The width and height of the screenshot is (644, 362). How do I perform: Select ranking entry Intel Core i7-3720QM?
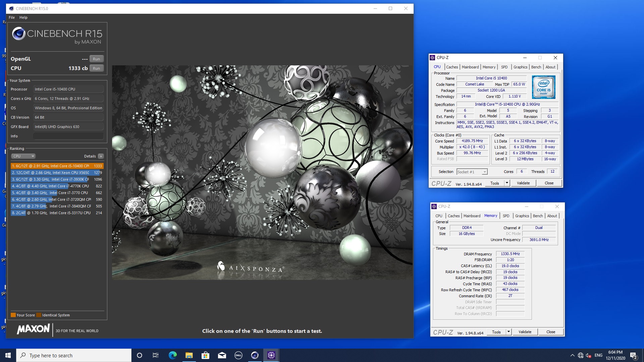pyautogui.click(x=57, y=199)
